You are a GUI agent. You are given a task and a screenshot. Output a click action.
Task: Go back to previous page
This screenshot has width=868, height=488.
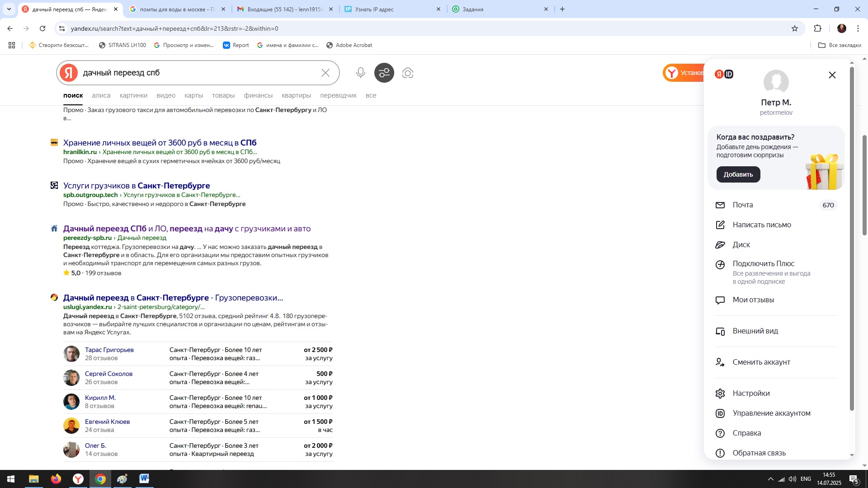[10, 28]
